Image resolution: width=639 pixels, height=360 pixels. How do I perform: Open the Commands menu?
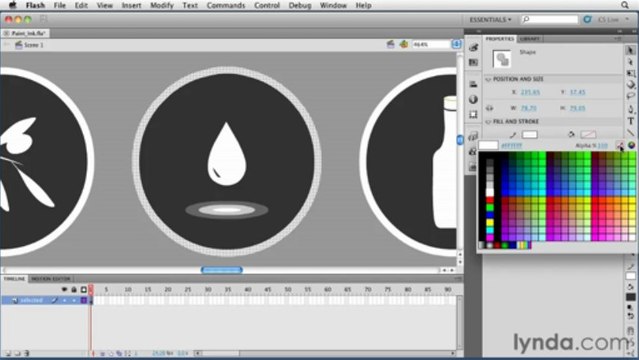(226, 5)
